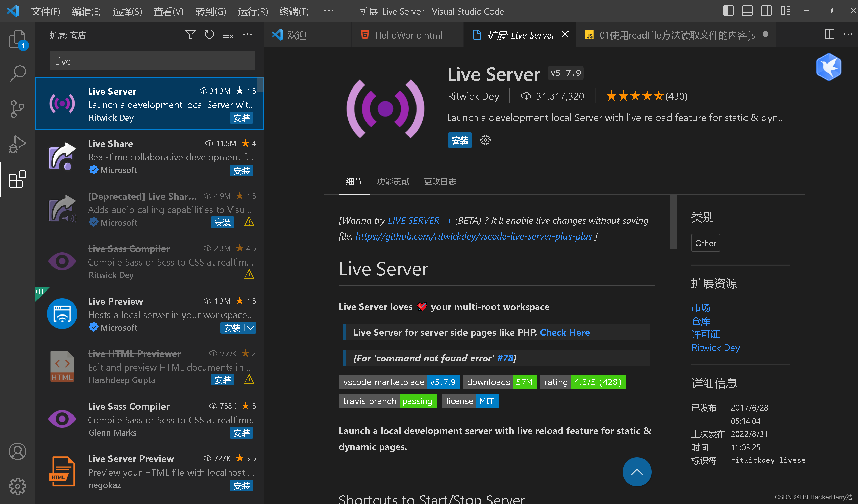The width and height of the screenshot is (858, 504).
Task: Click the extensions search box
Action: [x=152, y=61]
